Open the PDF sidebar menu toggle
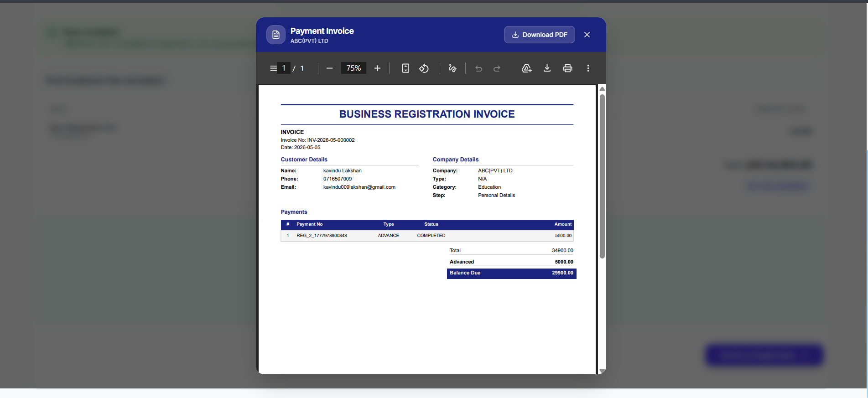Image resolution: width=868 pixels, height=398 pixels. click(273, 68)
